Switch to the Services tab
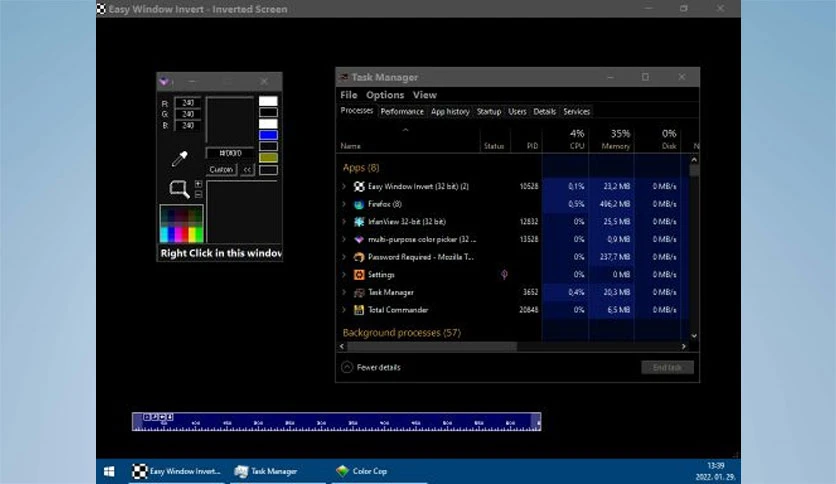 [576, 111]
